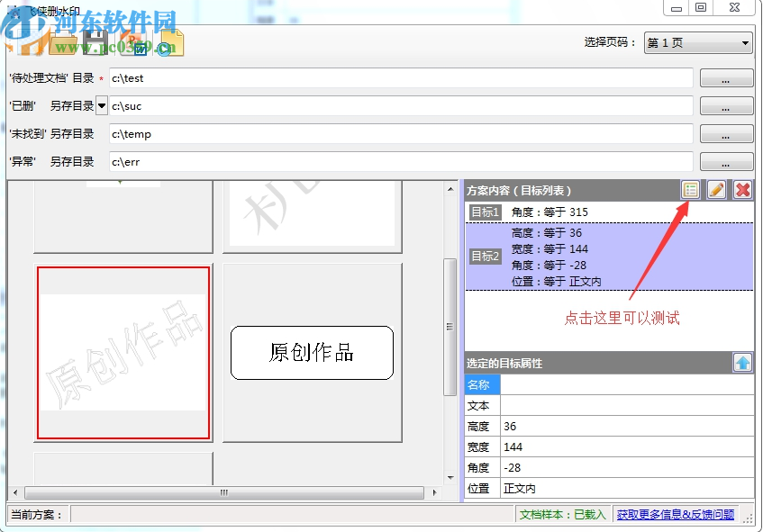763x532 pixels.
Task: Open the '获取更多信息&反馈问题' link
Action: [x=676, y=514]
